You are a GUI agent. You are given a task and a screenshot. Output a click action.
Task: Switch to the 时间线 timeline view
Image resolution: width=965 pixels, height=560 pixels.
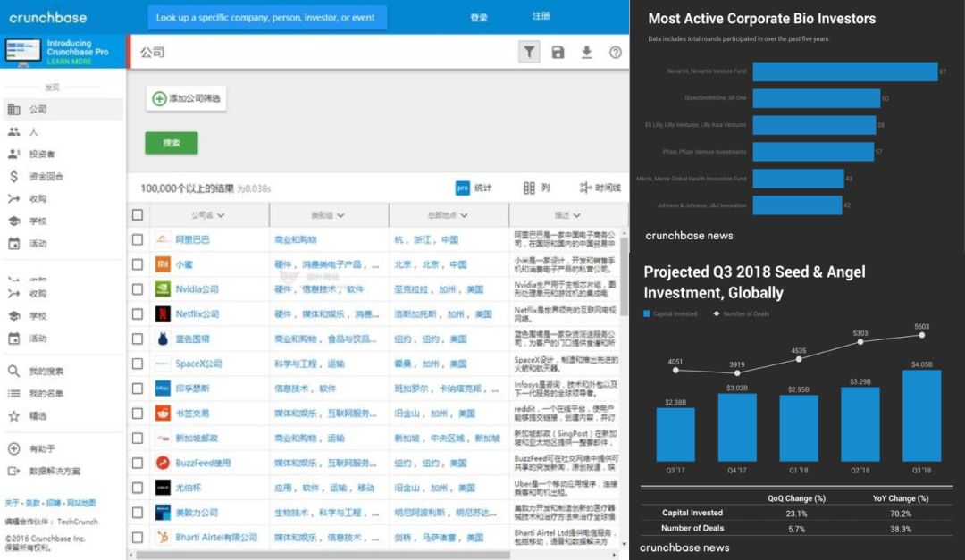[x=600, y=188]
